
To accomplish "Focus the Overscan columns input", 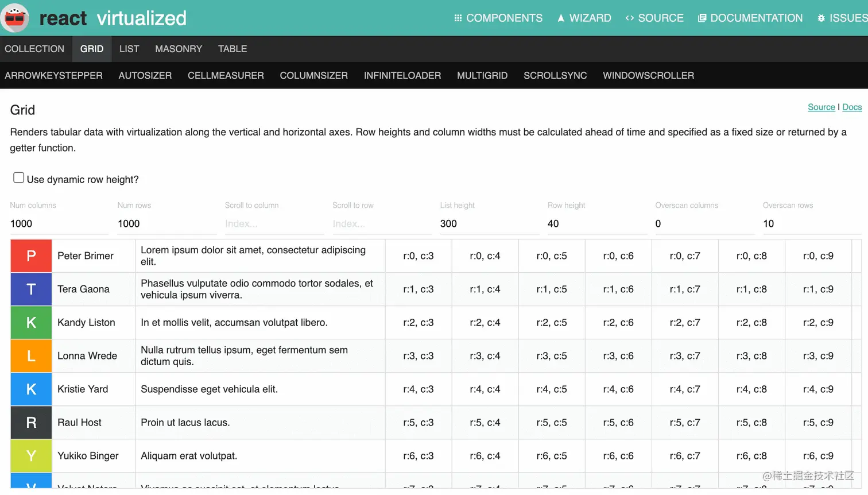I will point(705,223).
